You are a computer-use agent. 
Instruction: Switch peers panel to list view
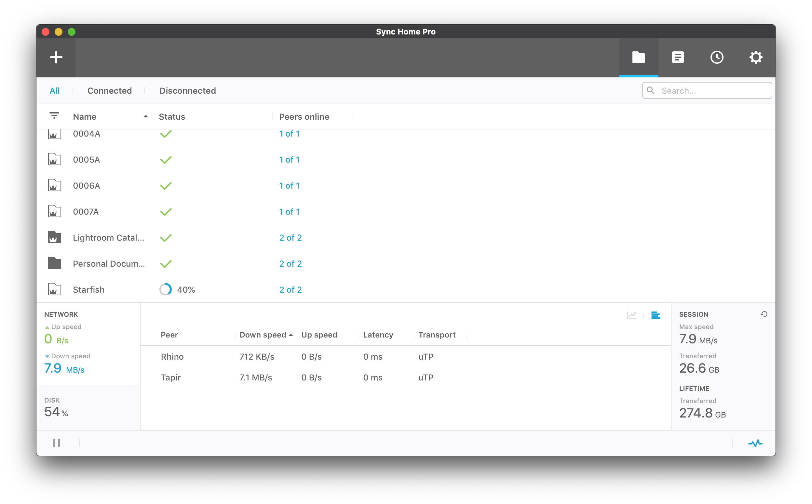(656, 315)
